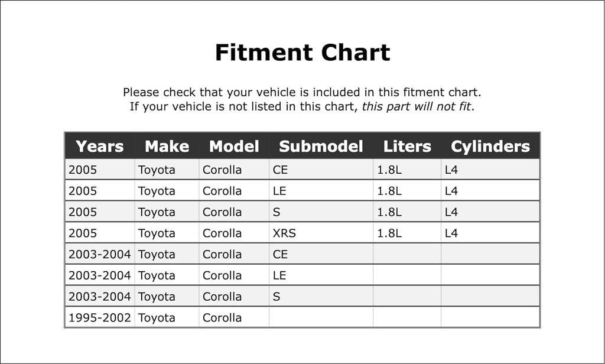This screenshot has height=364, width=605.
Task: Click the Submodel column header
Action: (x=321, y=147)
